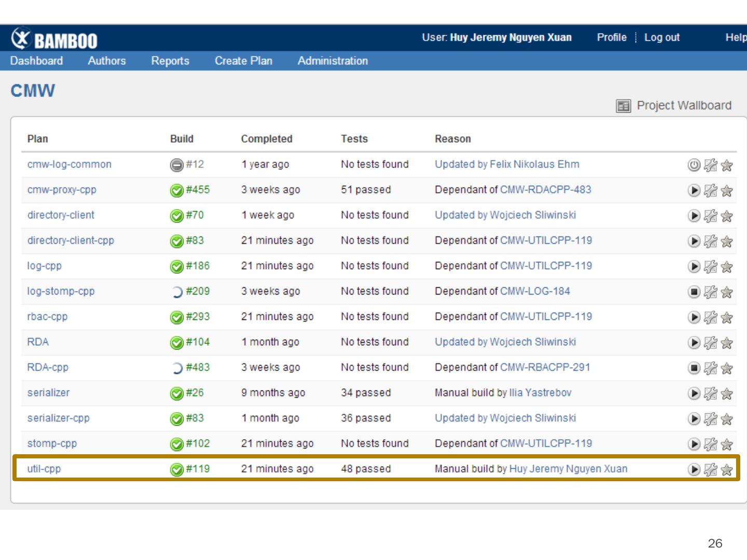Stop the running log-stomp-cpp build
The width and height of the screenshot is (747, 560).
point(694,292)
